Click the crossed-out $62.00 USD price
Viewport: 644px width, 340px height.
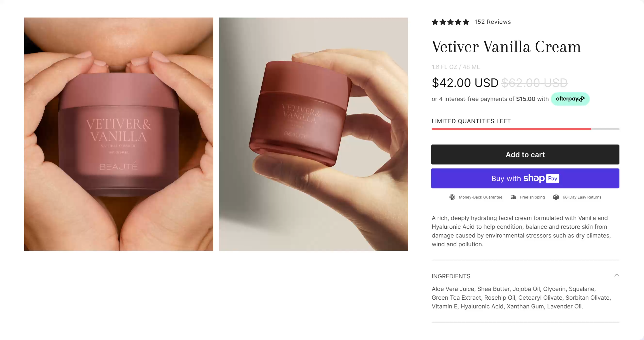click(534, 83)
